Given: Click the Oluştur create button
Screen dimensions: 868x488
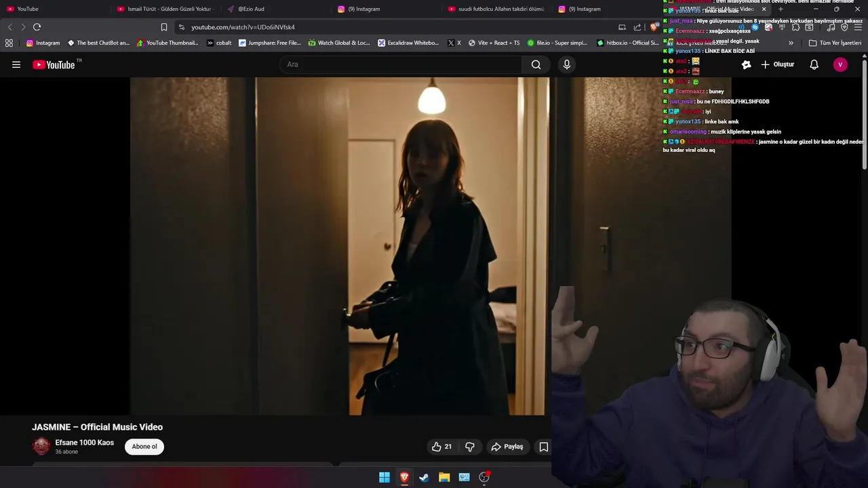Looking at the screenshot, I should [778, 64].
